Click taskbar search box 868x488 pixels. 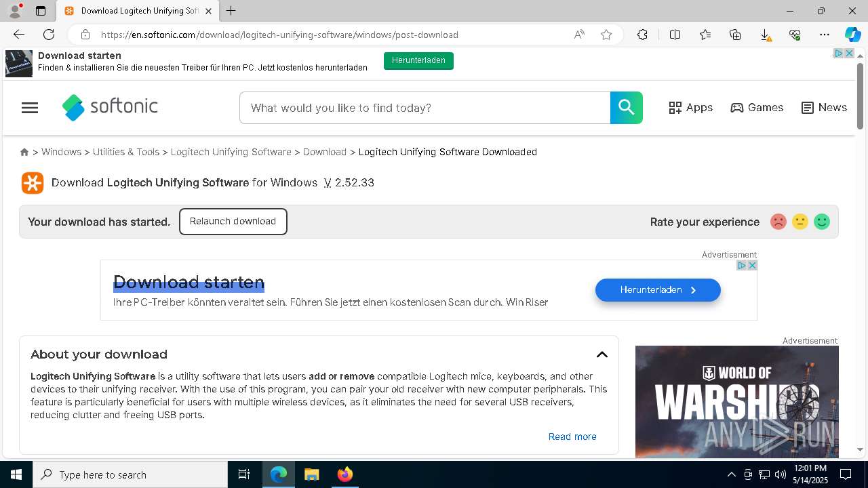tap(130, 474)
